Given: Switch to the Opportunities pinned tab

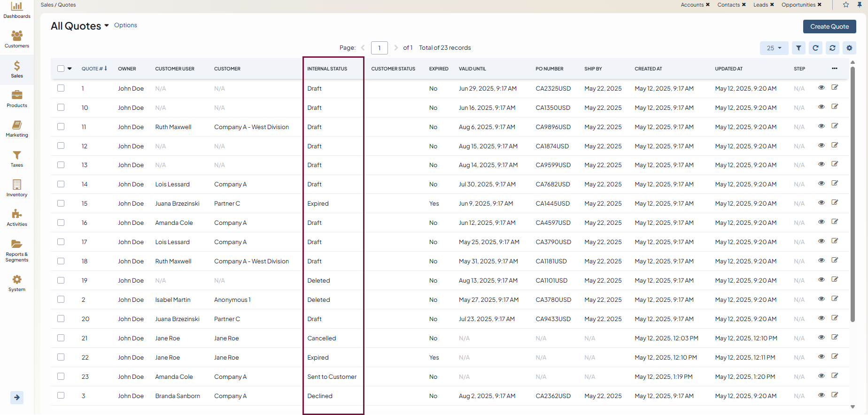Looking at the screenshot, I should click(798, 5).
